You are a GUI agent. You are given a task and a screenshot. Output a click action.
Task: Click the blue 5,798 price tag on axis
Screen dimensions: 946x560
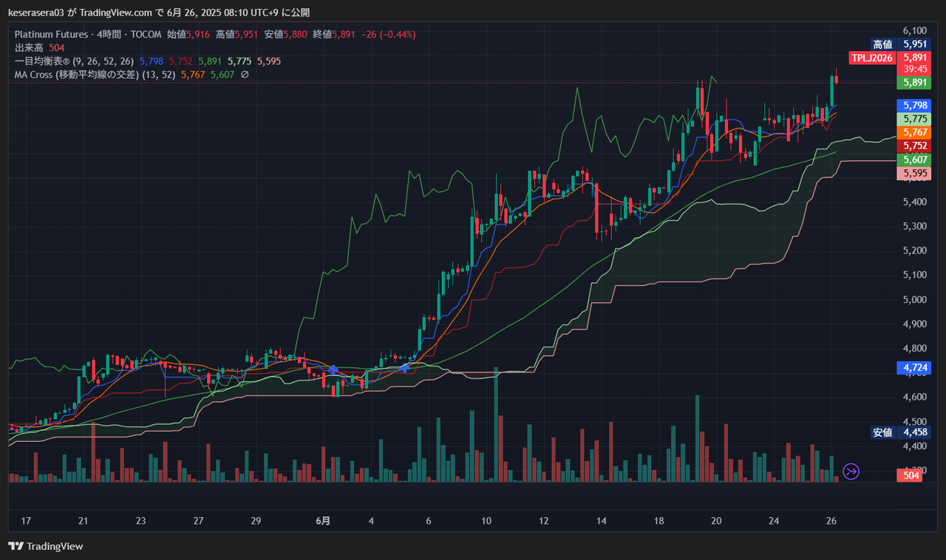[913, 106]
